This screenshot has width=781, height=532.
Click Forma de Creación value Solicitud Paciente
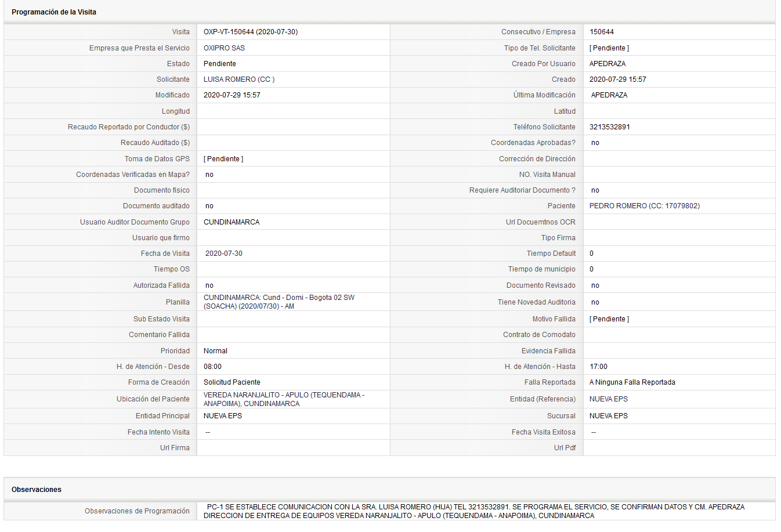tap(232, 382)
